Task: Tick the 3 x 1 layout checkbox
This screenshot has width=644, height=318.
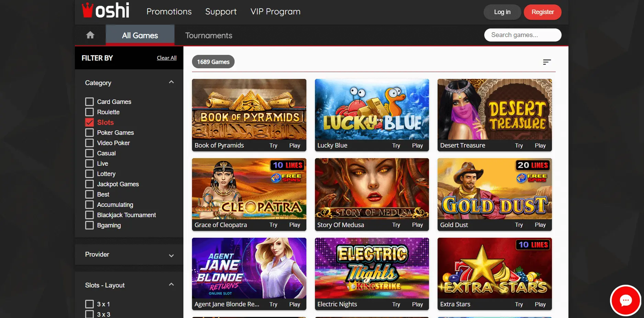Action: (x=90, y=304)
